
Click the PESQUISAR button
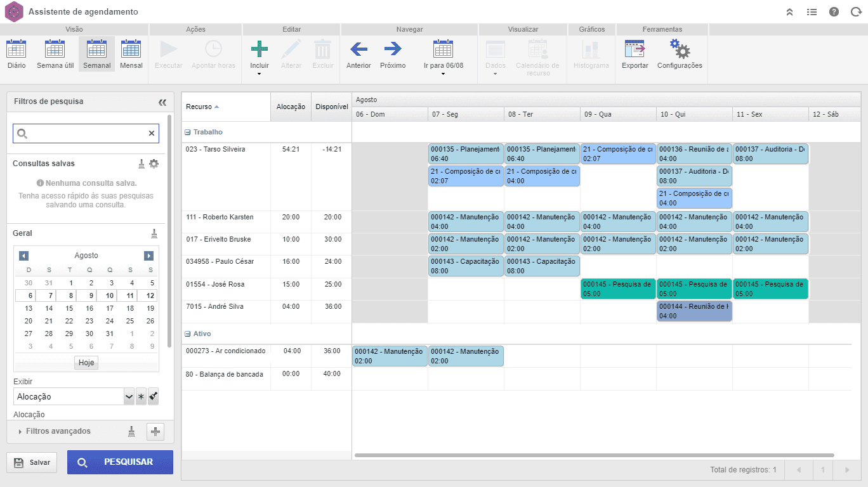[120, 462]
